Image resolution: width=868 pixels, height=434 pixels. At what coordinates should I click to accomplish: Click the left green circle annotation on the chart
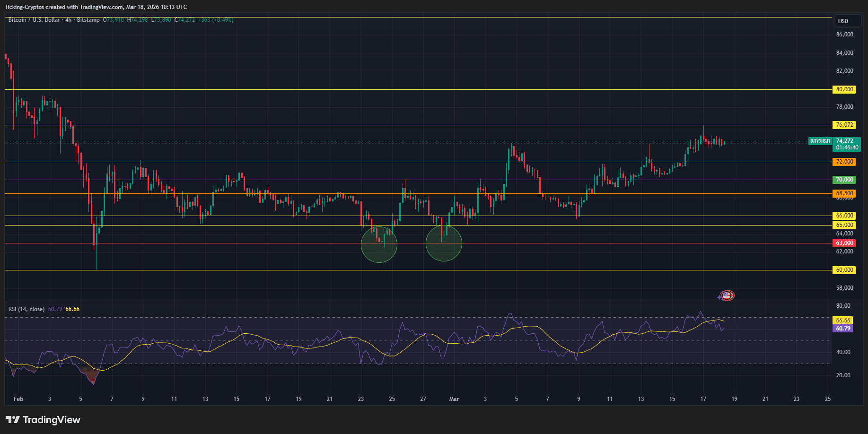pyautogui.click(x=379, y=243)
